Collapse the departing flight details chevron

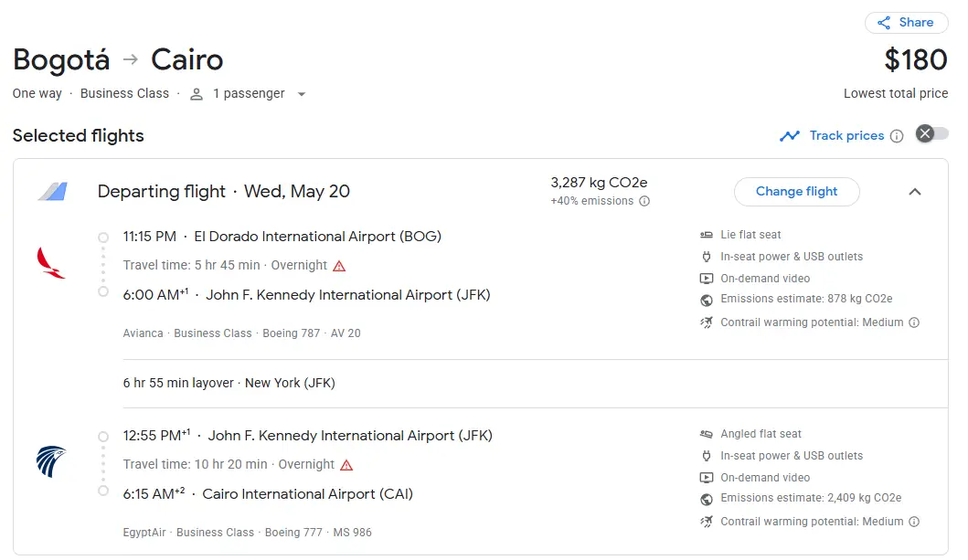(915, 192)
